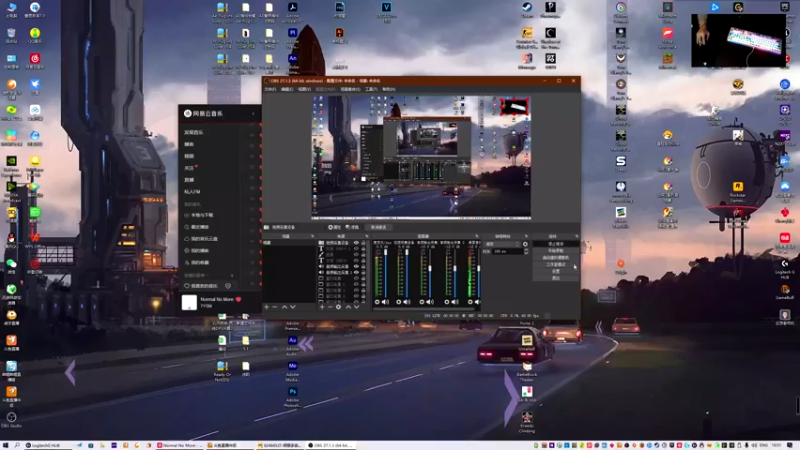Mute the second mixer channel speaker icon
The height and width of the screenshot is (450, 800).
pos(407,302)
